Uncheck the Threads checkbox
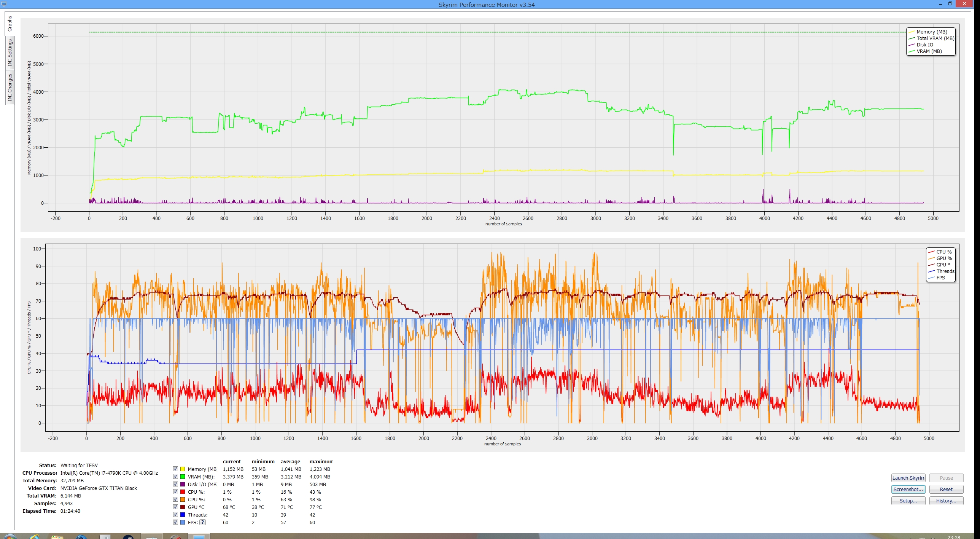Screen dimensions: 980x539 tap(175, 515)
